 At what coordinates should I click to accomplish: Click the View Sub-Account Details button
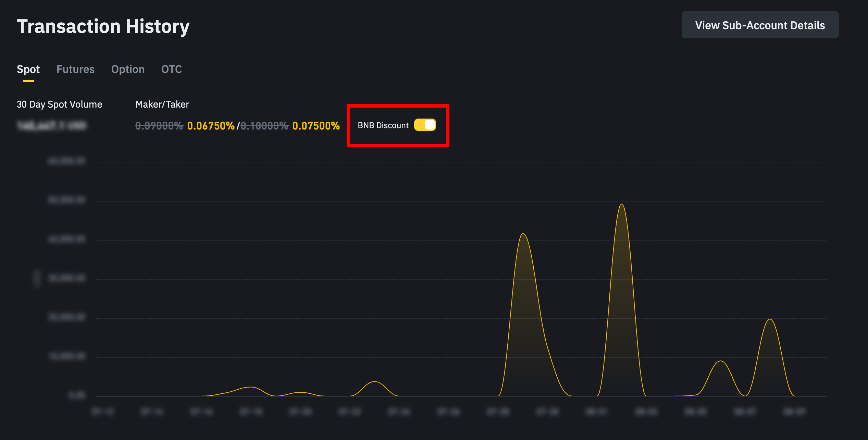760,25
